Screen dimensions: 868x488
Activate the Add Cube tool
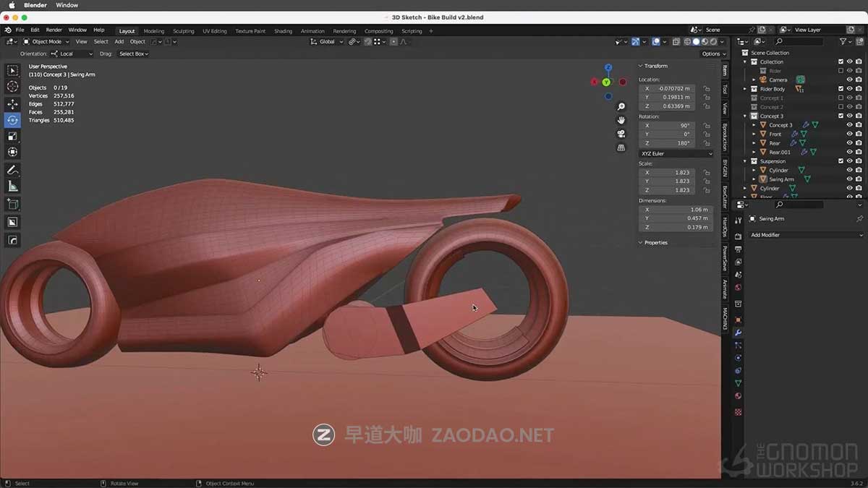point(12,203)
